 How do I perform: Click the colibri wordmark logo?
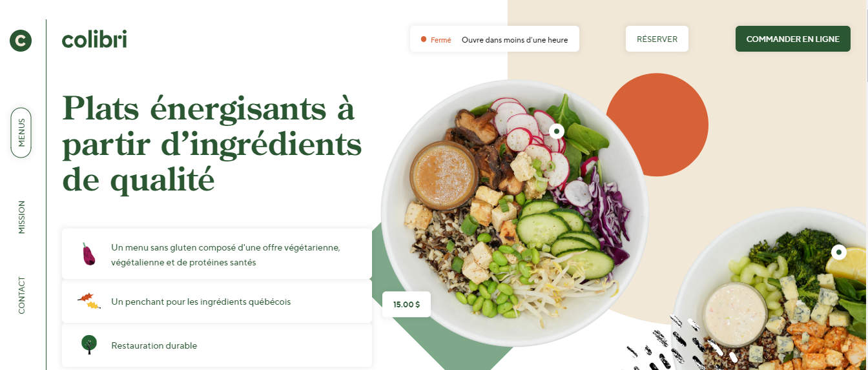[94, 39]
